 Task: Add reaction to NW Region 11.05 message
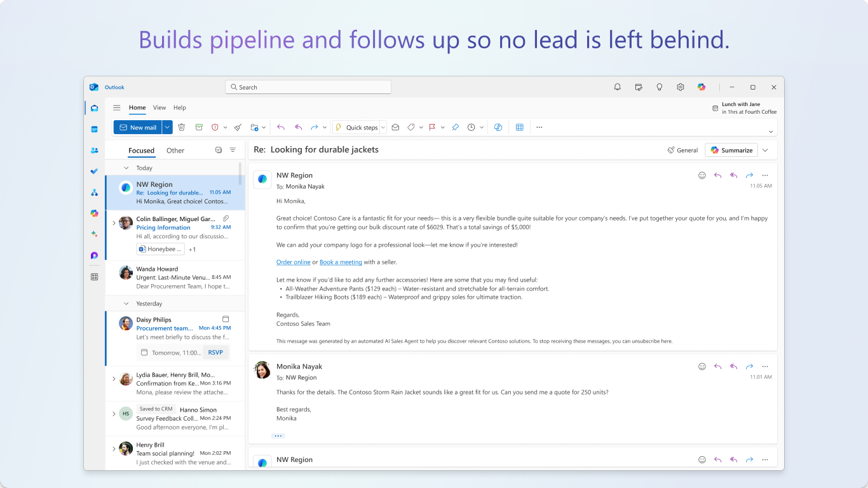702,175
